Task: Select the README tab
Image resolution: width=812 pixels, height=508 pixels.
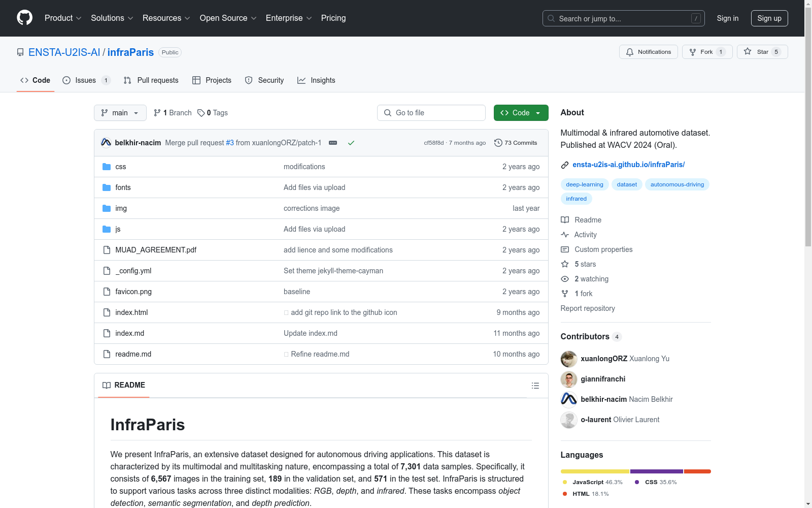Action: (124, 386)
